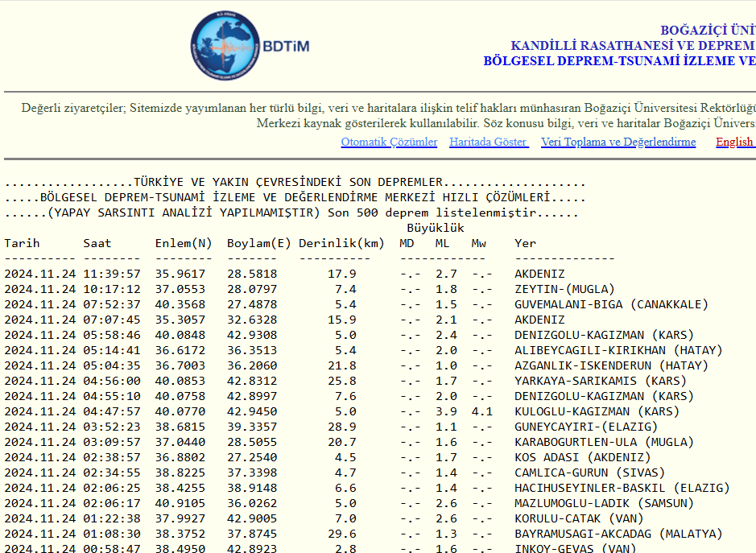Click the Boylam(E) column header
The width and height of the screenshot is (756, 553).
pos(259,243)
